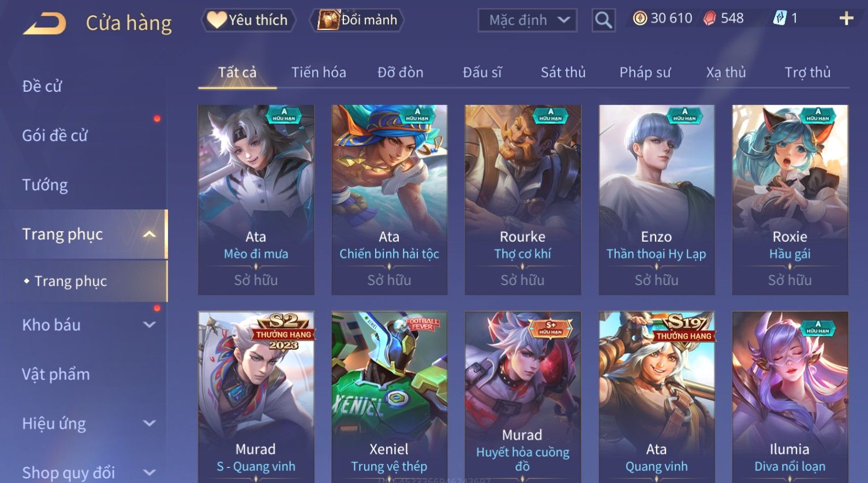Go to Gói đề cử section

(x=55, y=136)
